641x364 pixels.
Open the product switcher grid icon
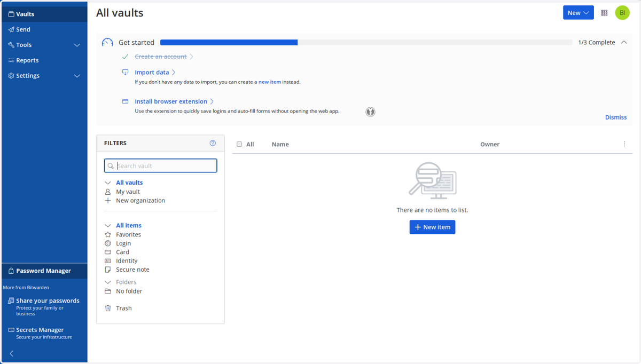tap(605, 13)
